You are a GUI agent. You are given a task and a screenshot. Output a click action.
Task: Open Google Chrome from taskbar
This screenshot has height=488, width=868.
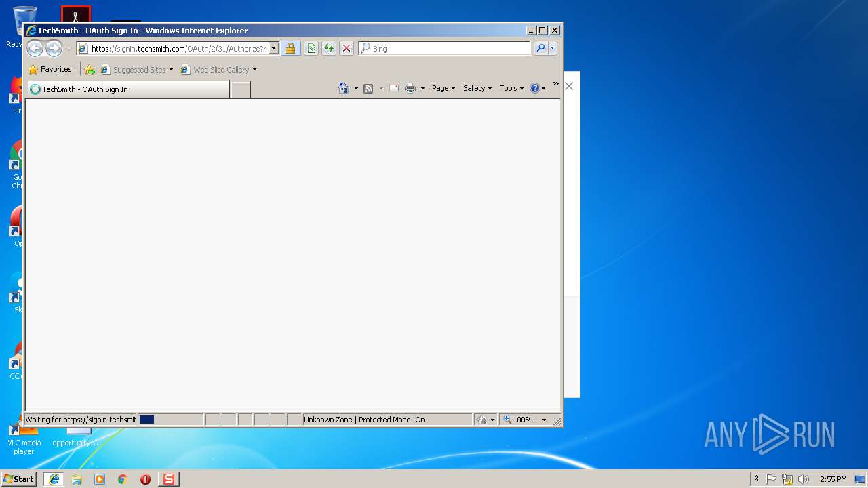pyautogui.click(x=123, y=479)
